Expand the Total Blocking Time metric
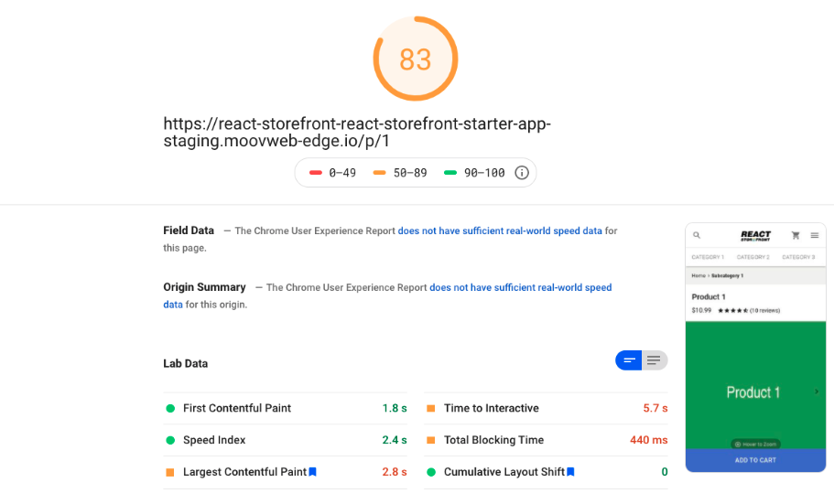This screenshot has height=504, width=834. [x=546, y=440]
